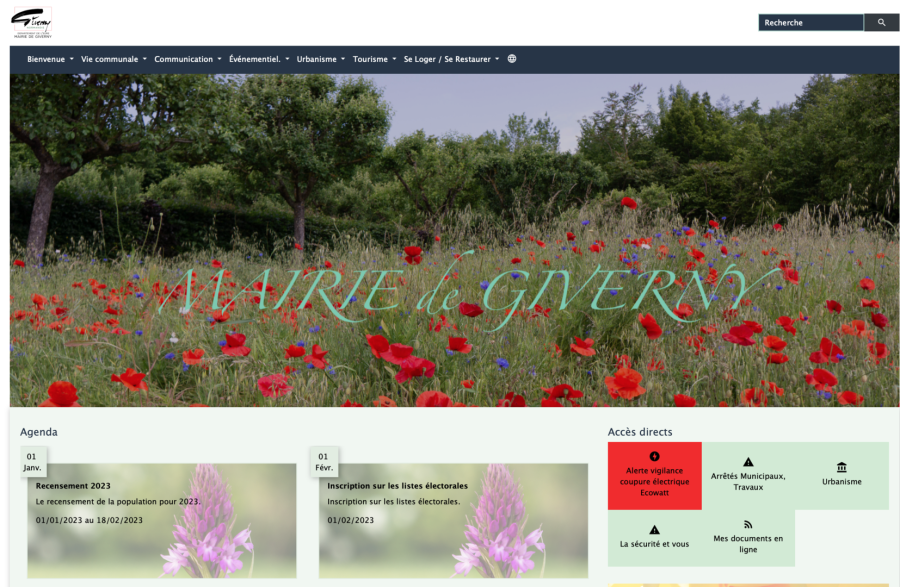Open the Recensement 2023 agenda link
The width and height of the screenshot is (900, 587).
(x=73, y=486)
